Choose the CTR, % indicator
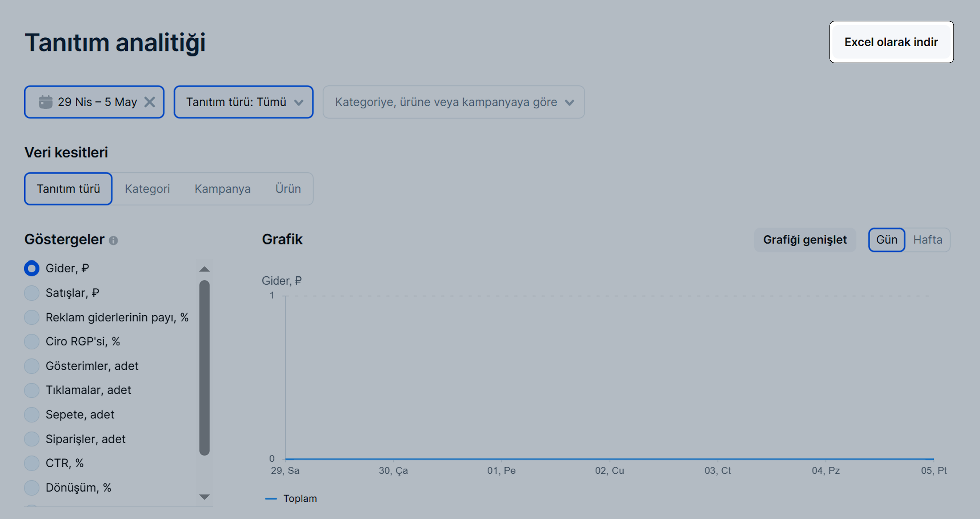 pyautogui.click(x=32, y=463)
